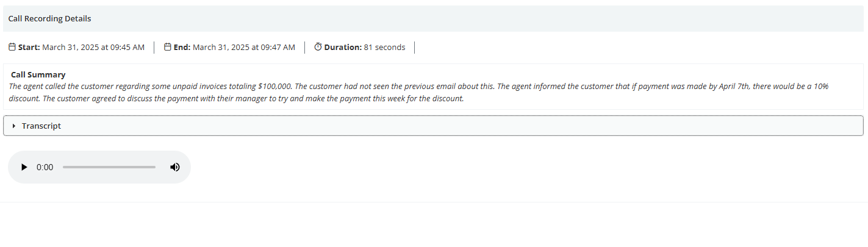Click the audio seek progress bar
868x247 pixels.
point(109,167)
